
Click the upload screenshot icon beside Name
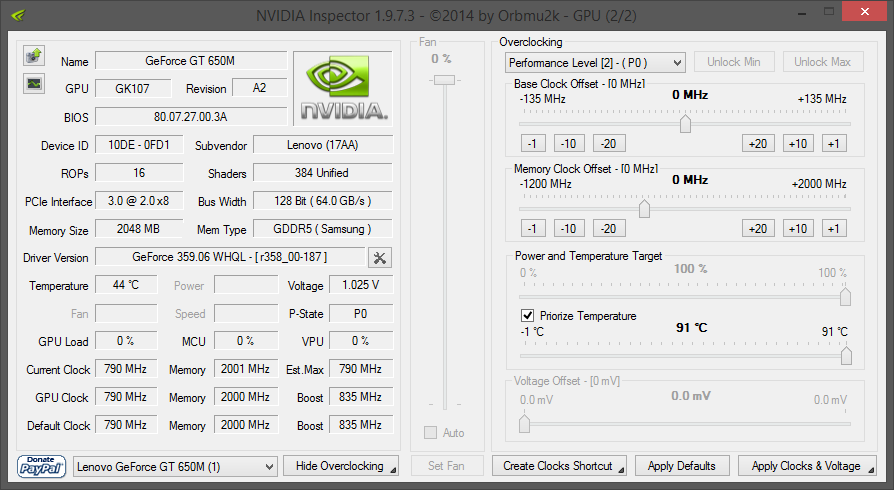click(x=34, y=56)
